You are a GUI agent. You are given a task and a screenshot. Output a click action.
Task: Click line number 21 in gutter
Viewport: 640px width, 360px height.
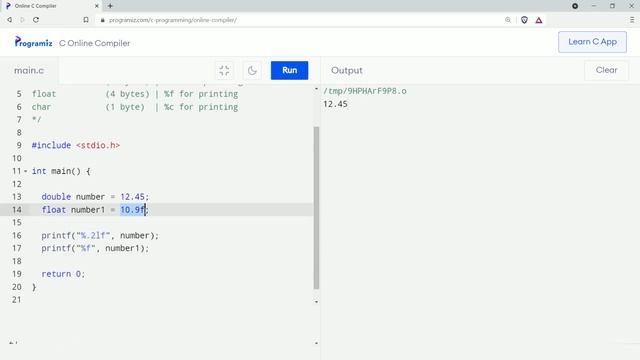click(17, 300)
